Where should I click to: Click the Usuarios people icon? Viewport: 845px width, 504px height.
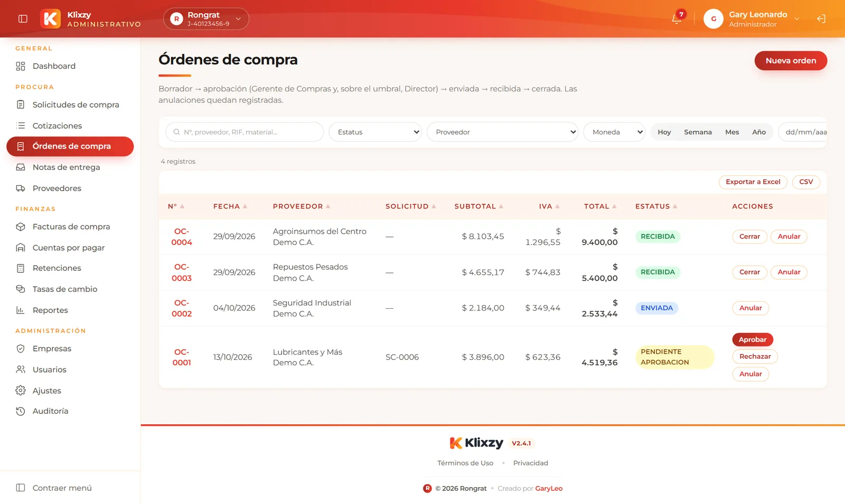(x=21, y=369)
